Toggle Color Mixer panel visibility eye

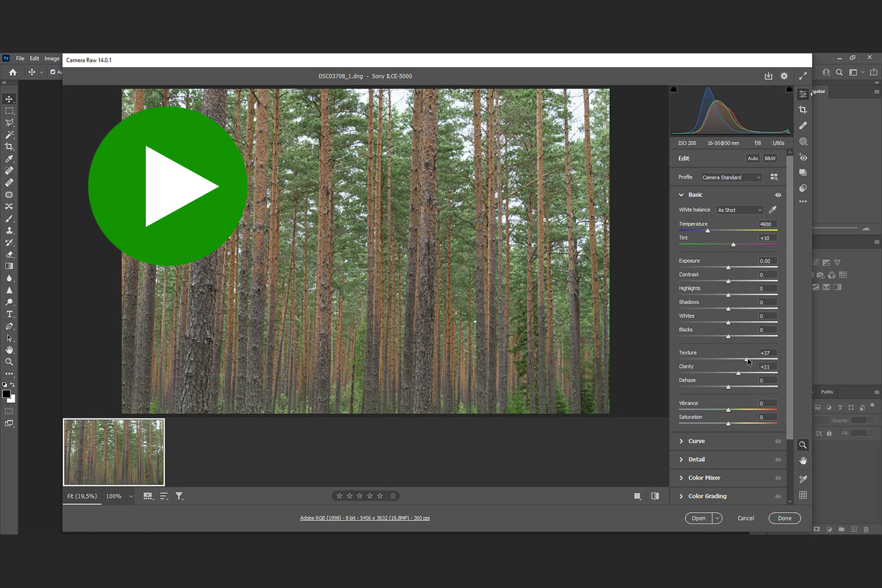(778, 478)
